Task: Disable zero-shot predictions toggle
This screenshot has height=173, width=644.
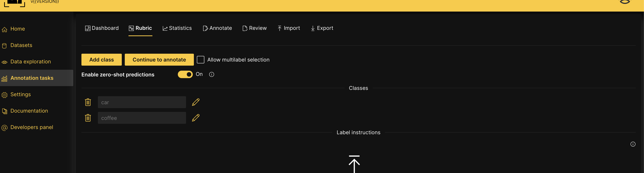Action: pyautogui.click(x=185, y=74)
